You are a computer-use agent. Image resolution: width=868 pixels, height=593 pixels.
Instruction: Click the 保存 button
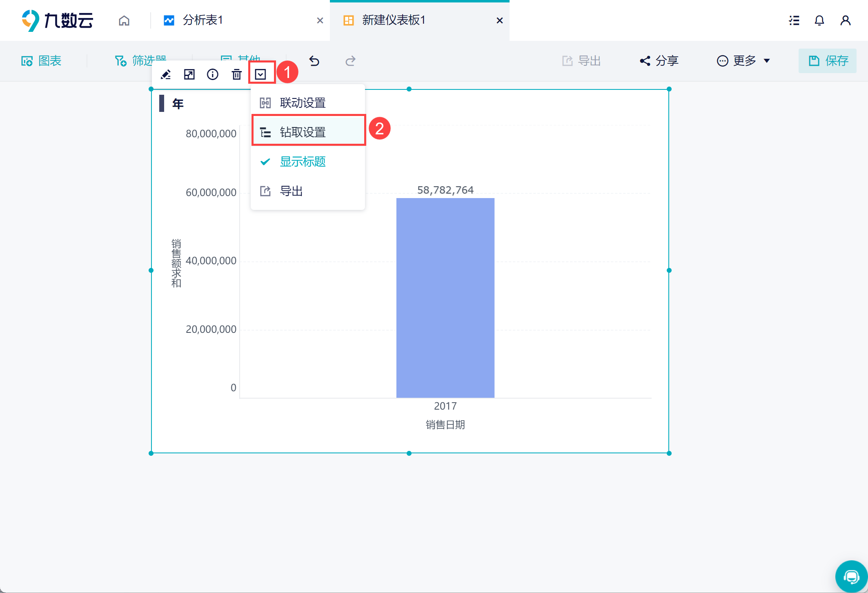pyautogui.click(x=828, y=61)
